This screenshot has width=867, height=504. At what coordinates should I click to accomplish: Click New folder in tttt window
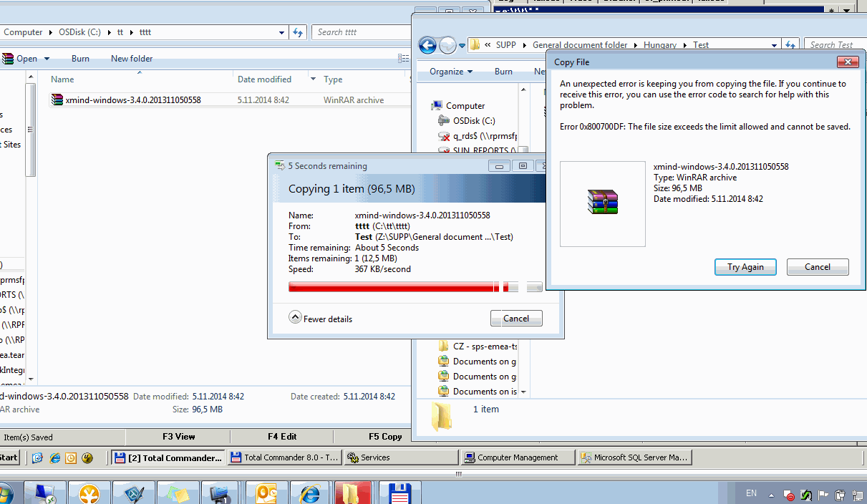(132, 59)
